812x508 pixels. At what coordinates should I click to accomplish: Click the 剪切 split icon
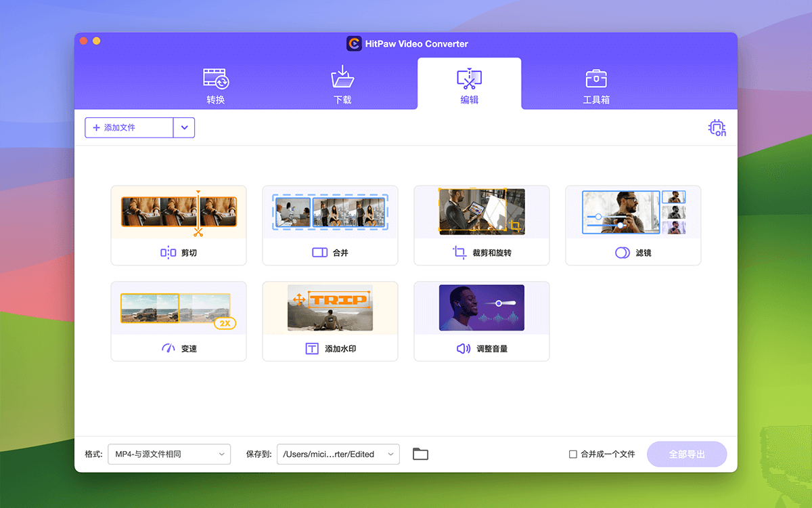[168, 253]
